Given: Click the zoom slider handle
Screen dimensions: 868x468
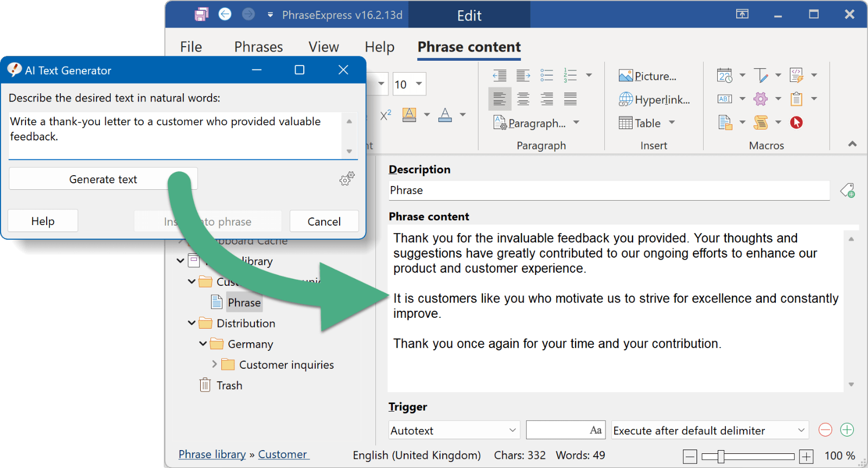Looking at the screenshot, I should click(x=721, y=456).
